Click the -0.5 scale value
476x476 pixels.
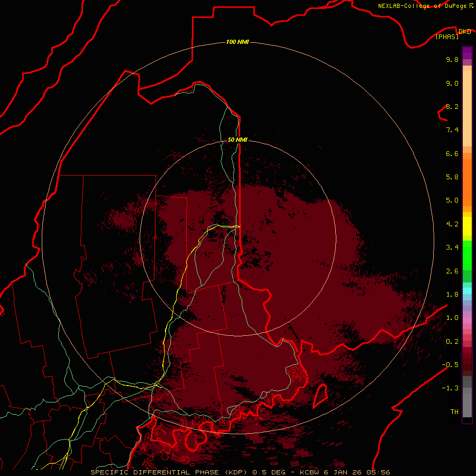click(x=450, y=365)
